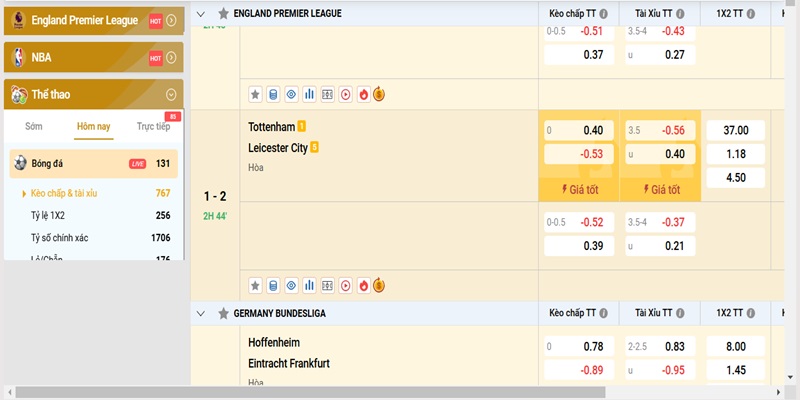This screenshot has width=800, height=400.
Task: Open the pitch view icon above Tottenham
Action: click(327, 94)
